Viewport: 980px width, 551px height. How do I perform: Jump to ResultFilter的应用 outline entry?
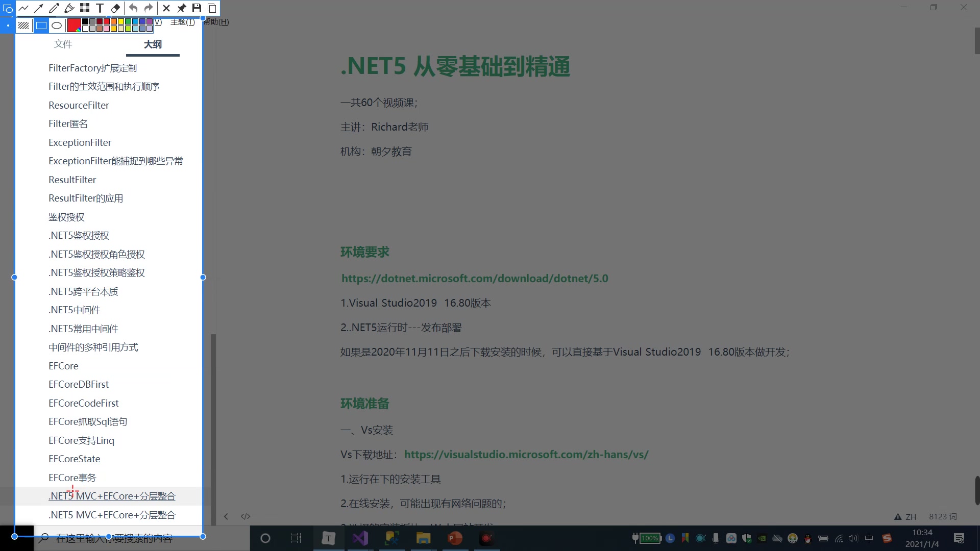86,198
